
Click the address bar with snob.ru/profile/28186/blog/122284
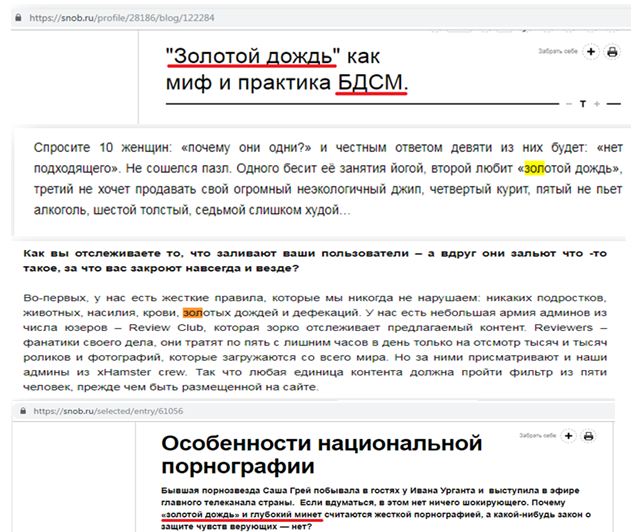321,18
